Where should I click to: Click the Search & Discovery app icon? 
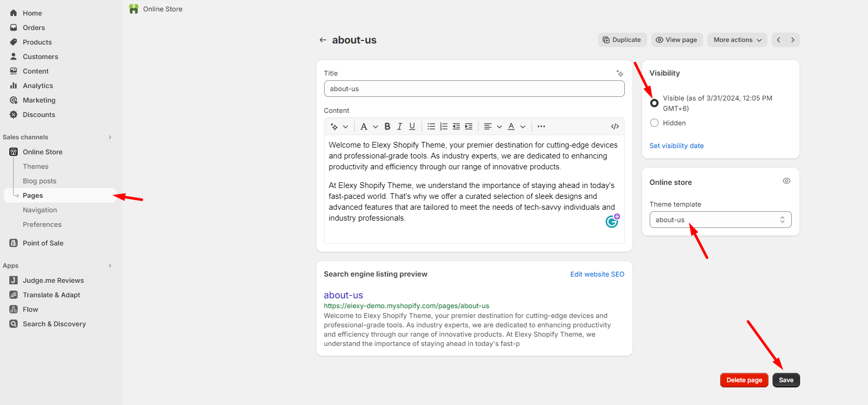pyautogui.click(x=13, y=324)
